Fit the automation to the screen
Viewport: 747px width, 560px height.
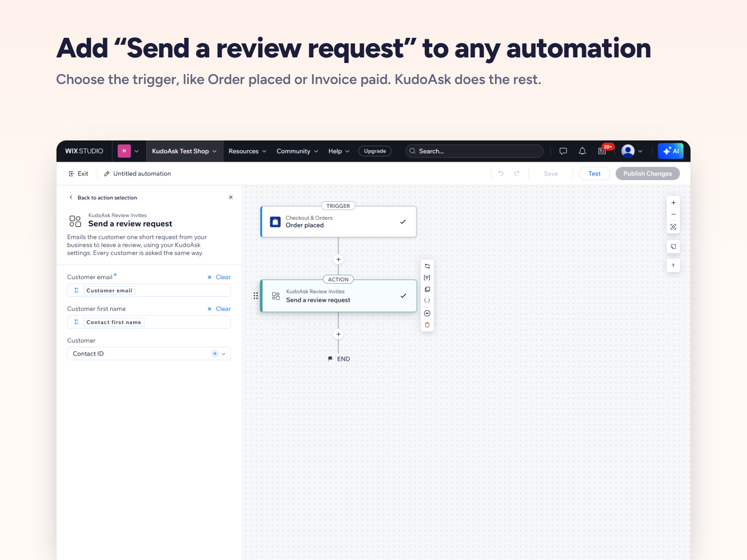[x=673, y=227]
